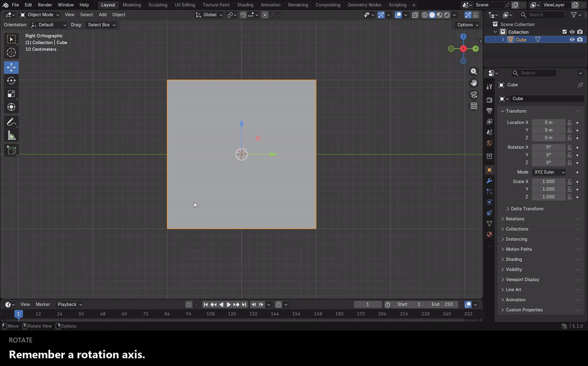The image size is (588, 366).
Task: Open the Render menu
Action: [x=45, y=5]
